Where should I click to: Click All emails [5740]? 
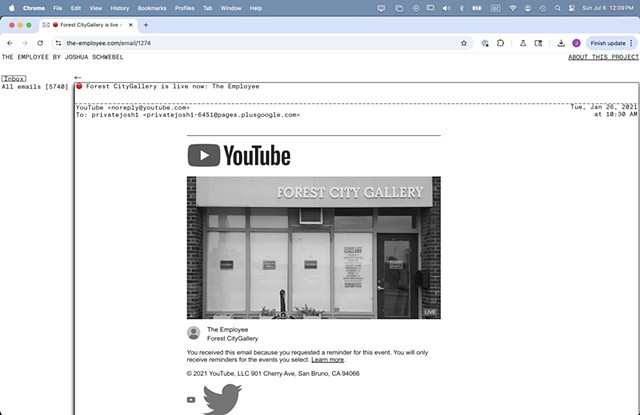[x=35, y=87]
